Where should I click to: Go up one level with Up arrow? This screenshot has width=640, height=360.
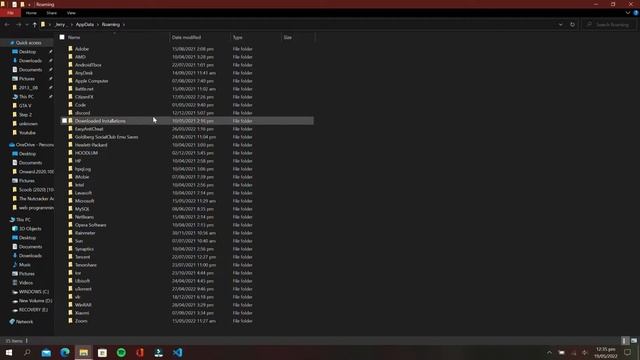34,24
